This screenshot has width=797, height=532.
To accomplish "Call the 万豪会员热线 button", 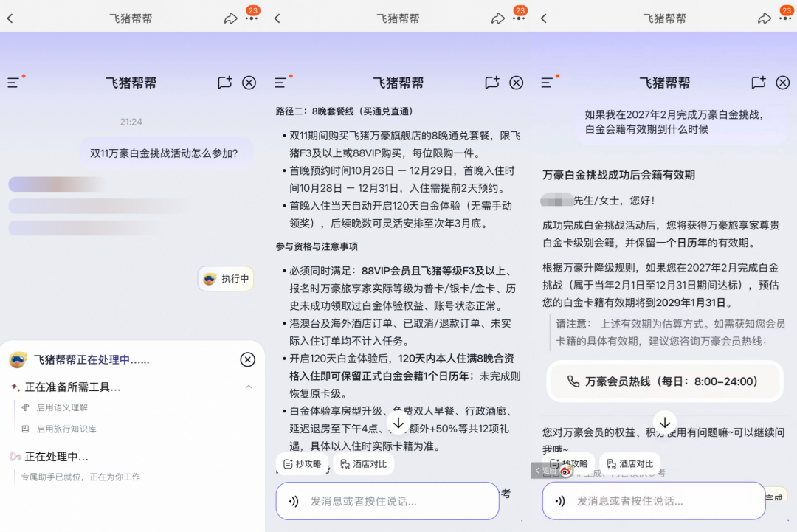I will point(665,381).
